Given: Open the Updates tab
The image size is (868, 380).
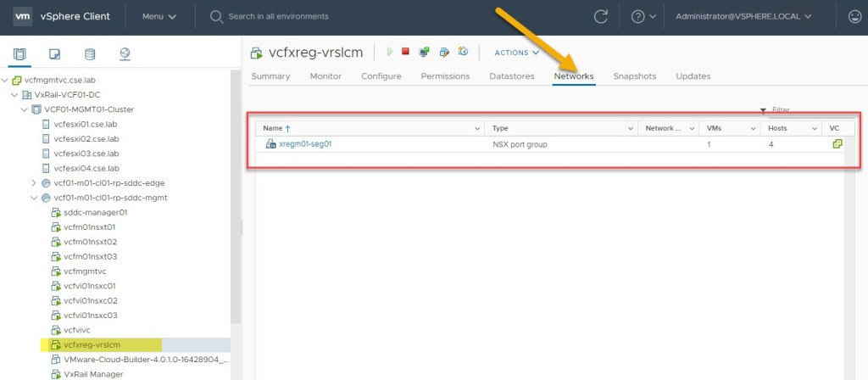Looking at the screenshot, I should pos(693,76).
